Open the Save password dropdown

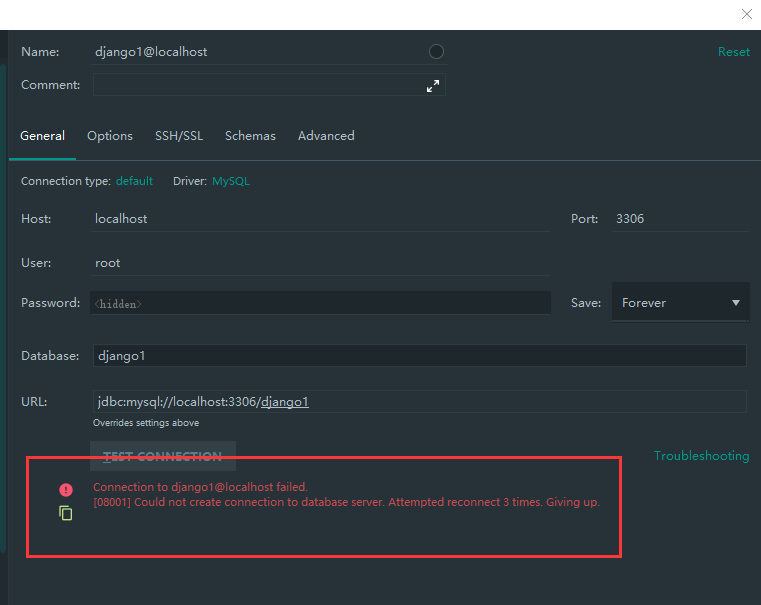(x=680, y=302)
